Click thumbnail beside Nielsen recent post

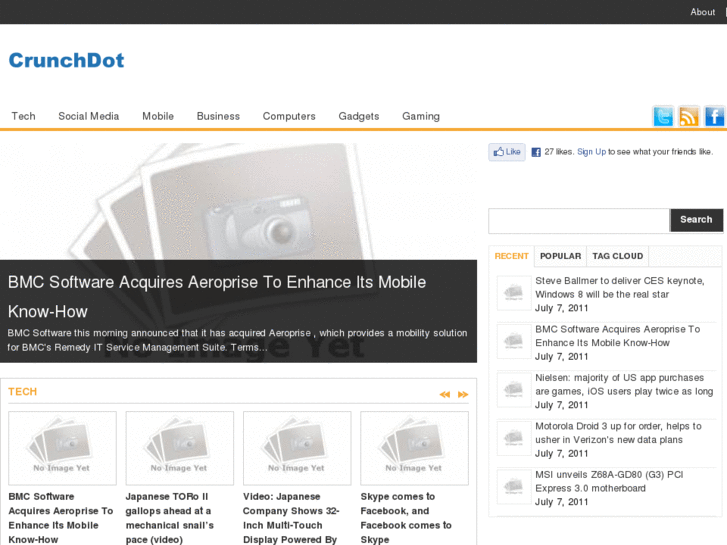click(514, 390)
